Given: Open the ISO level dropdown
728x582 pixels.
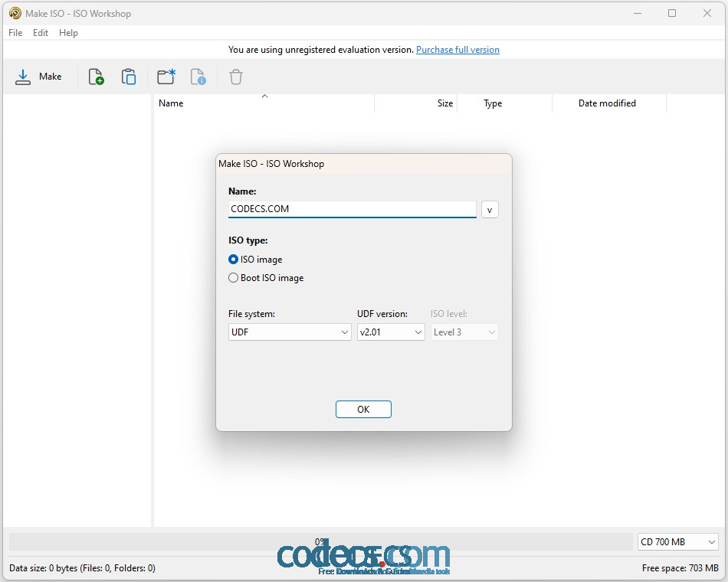Looking at the screenshot, I should pyautogui.click(x=464, y=332).
